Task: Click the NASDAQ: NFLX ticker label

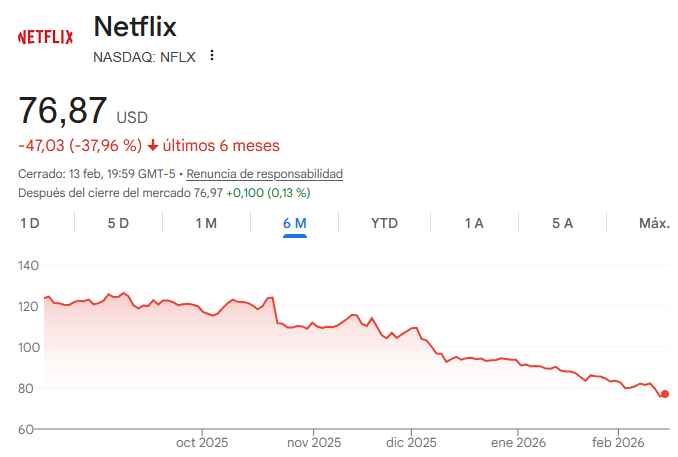Action: point(144,57)
